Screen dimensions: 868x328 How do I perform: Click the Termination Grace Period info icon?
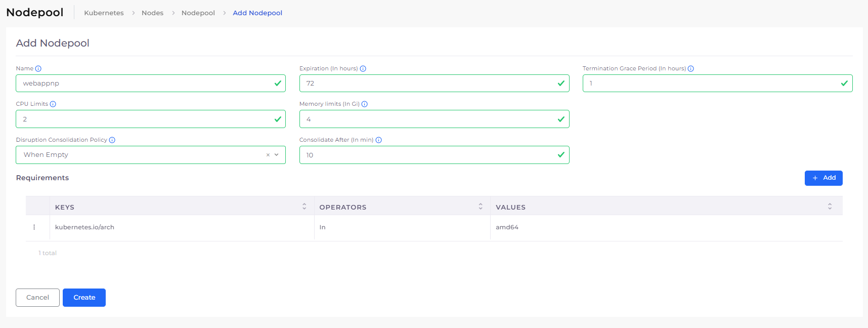click(x=690, y=69)
